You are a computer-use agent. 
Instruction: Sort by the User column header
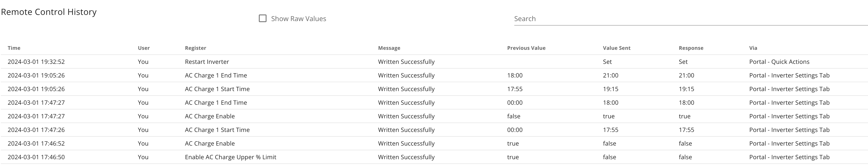[143, 48]
